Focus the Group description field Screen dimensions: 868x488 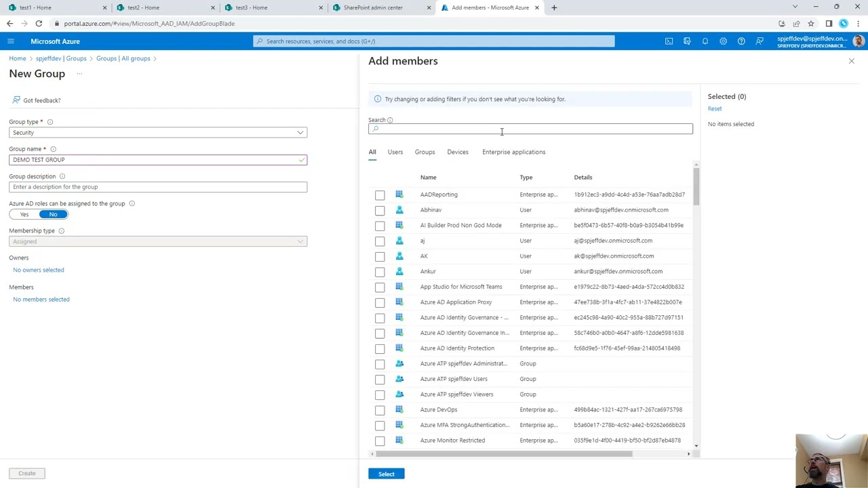click(x=158, y=187)
